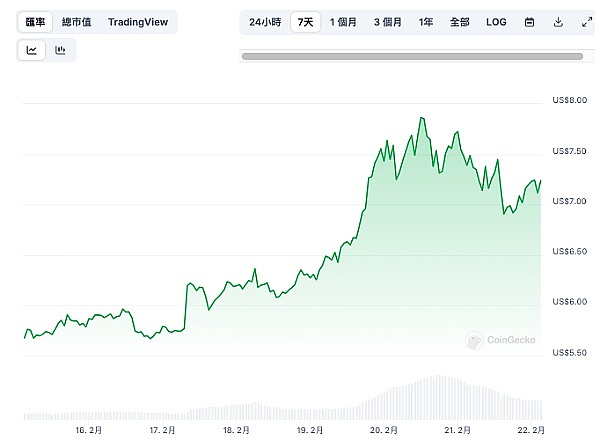Screen dimensions: 600x448
Task: Click the horizontal scrollbar under time ranges
Action: coord(420,56)
